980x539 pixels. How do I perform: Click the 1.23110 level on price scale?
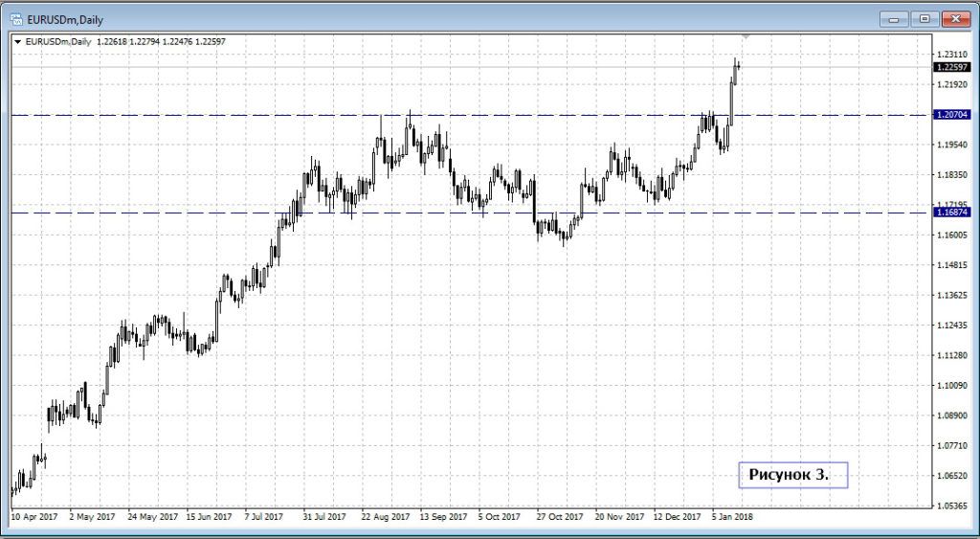coord(953,55)
